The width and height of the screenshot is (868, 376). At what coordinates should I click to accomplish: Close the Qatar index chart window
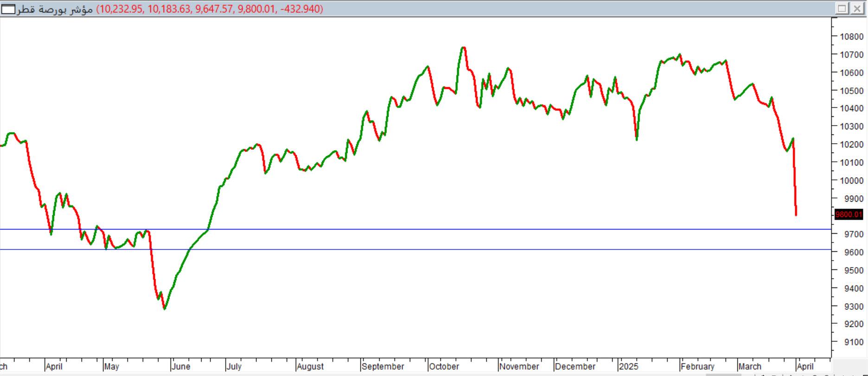click(x=857, y=8)
